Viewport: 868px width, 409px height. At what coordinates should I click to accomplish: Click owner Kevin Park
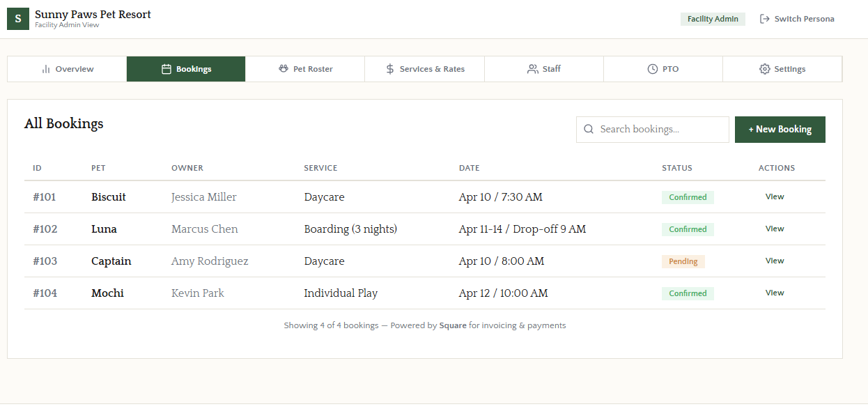198,293
